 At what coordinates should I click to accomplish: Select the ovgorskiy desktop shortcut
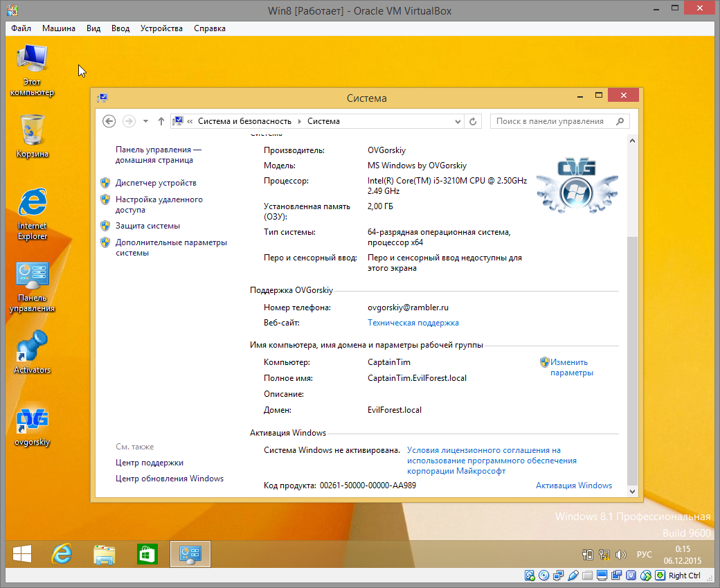pos(32,427)
